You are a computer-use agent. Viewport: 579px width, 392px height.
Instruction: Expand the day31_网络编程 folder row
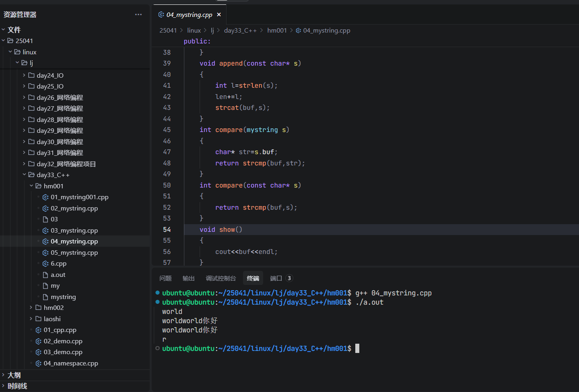pos(75,153)
